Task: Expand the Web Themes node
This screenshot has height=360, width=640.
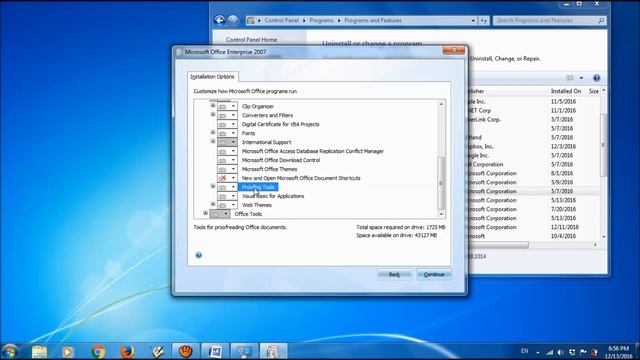Action: coord(213,204)
